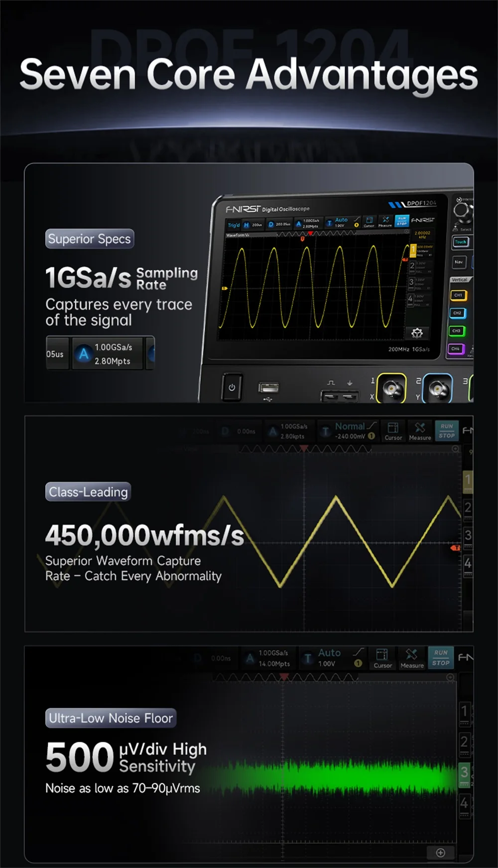Click the orange trigger level marker beside the triangle-wave graph
Screen dimensions: 498x868
(455, 547)
